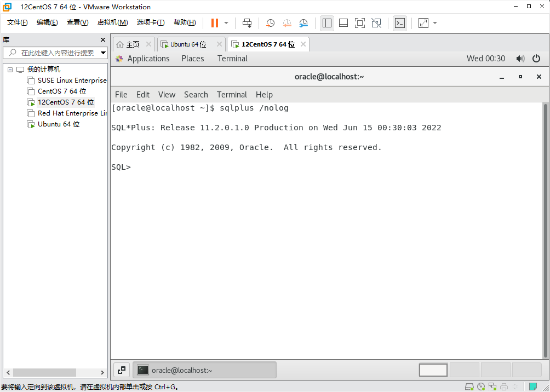
Task: Select CentOS 7 64 位 VM
Action: tap(62, 91)
